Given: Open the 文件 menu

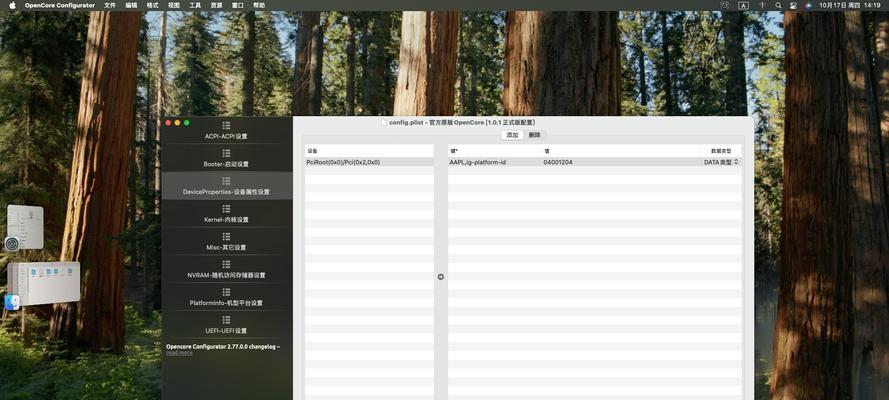Looking at the screenshot, I should (110, 5).
